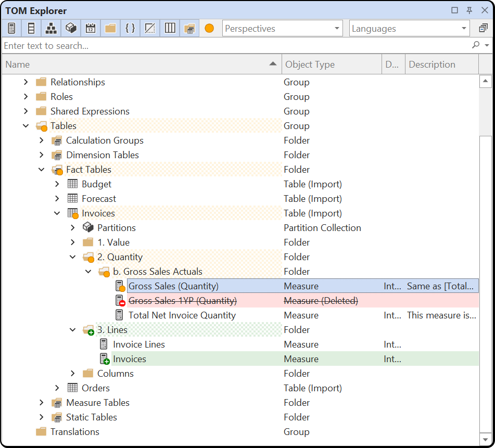The image size is (495, 448).
Task: Expand the Columns folder
Action: pyautogui.click(x=72, y=374)
